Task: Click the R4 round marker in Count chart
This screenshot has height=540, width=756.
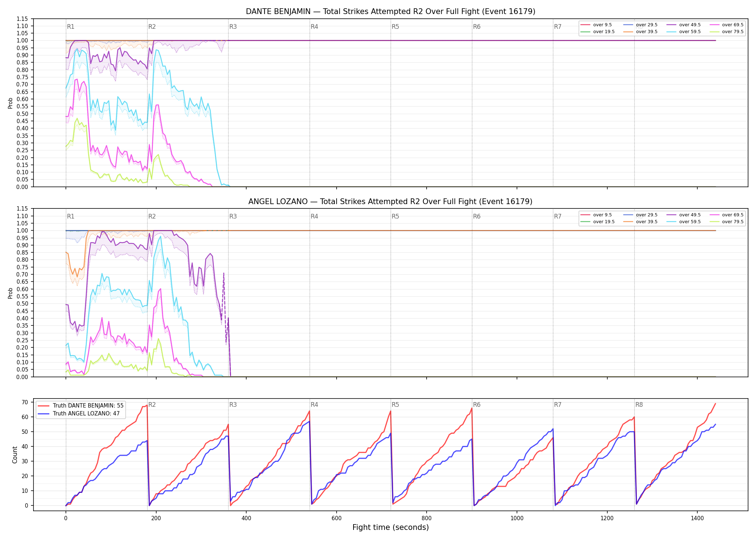Action: (x=314, y=405)
